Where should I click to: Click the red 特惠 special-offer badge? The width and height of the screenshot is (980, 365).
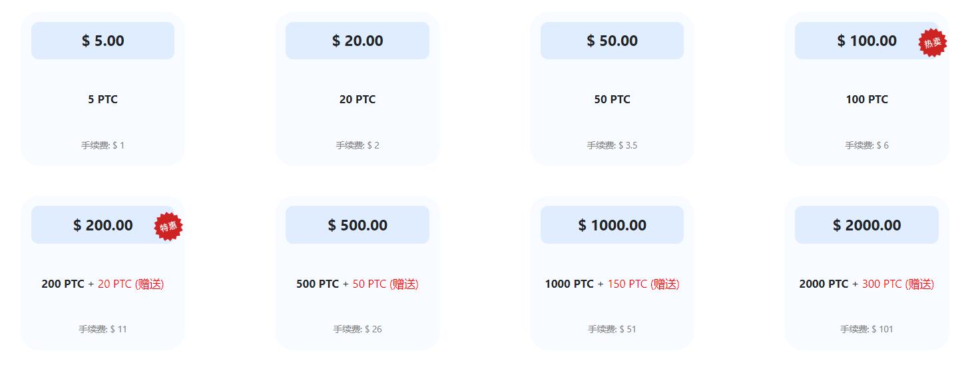pos(168,227)
